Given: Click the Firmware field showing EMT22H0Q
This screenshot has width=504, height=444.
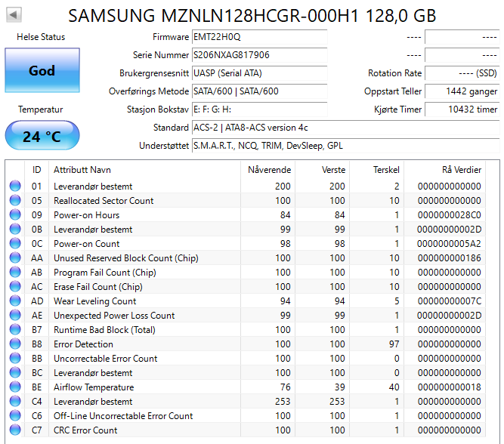Looking at the screenshot, I should click(x=259, y=37).
